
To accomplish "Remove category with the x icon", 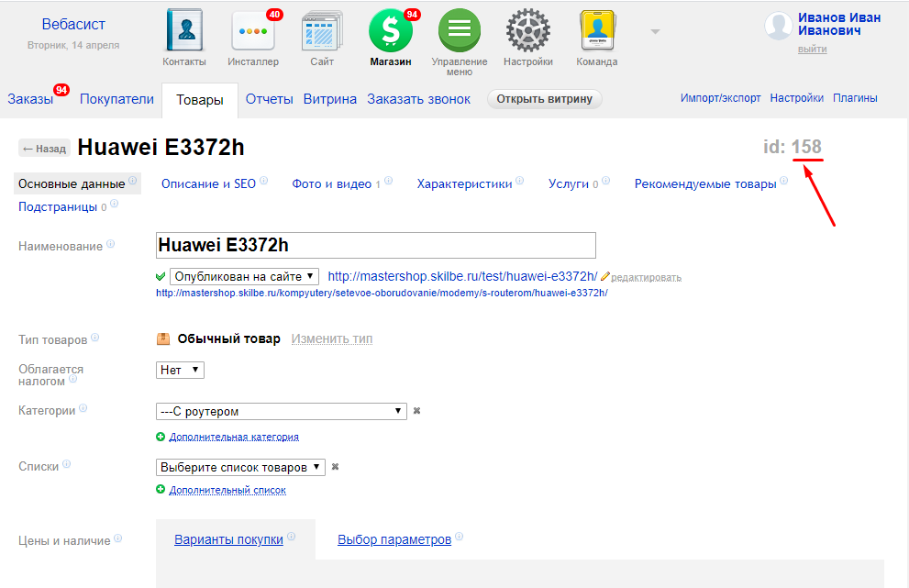I will (416, 411).
